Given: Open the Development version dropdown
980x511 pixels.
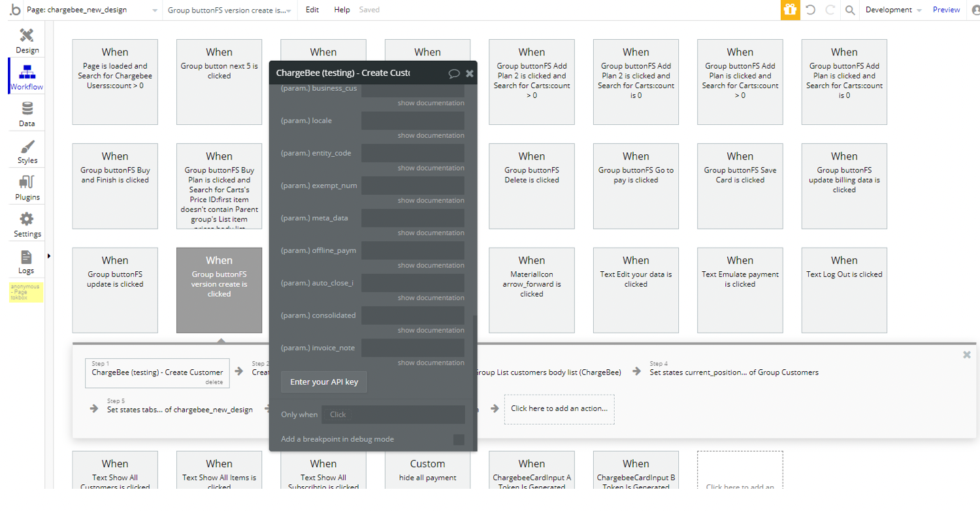Looking at the screenshot, I should pyautogui.click(x=893, y=10).
